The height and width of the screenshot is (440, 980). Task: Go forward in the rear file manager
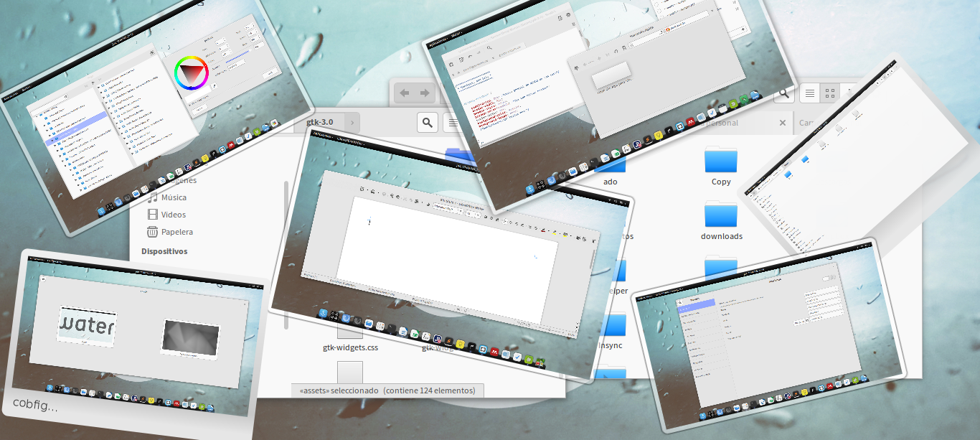[x=425, y=93]
